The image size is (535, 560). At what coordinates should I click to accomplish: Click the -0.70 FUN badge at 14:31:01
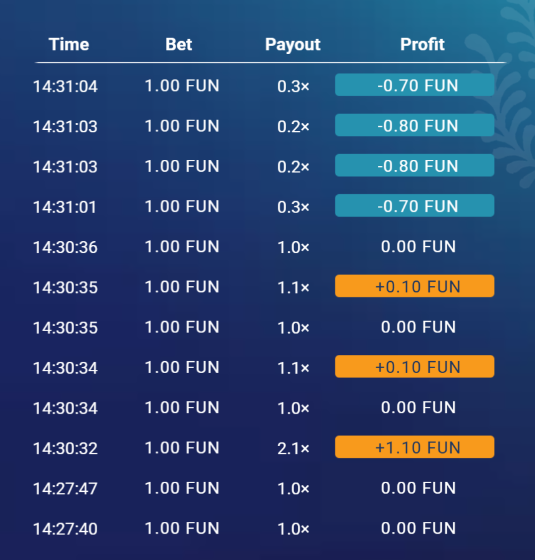click(415, 206)
